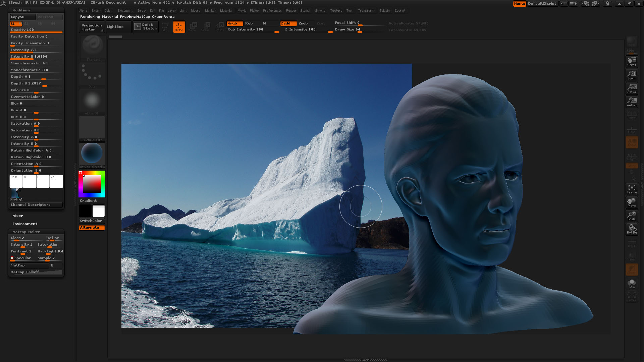Click the MatCap Falloff curve
644x362 pixels.
point(36,272)
